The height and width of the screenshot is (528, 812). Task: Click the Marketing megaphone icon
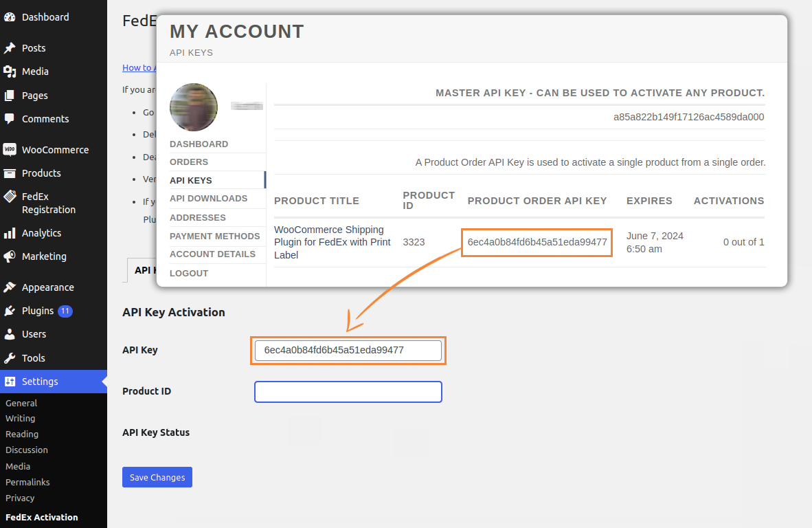point(10,256)
